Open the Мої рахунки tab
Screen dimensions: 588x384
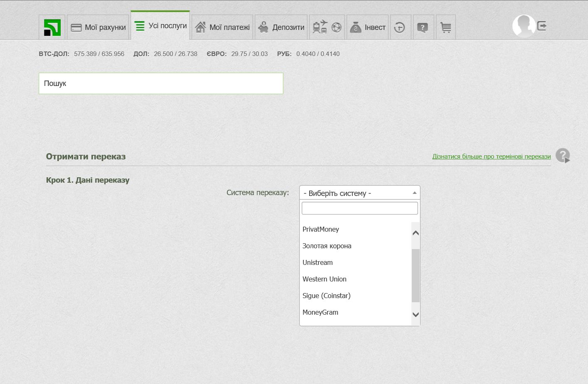(98, 27)
